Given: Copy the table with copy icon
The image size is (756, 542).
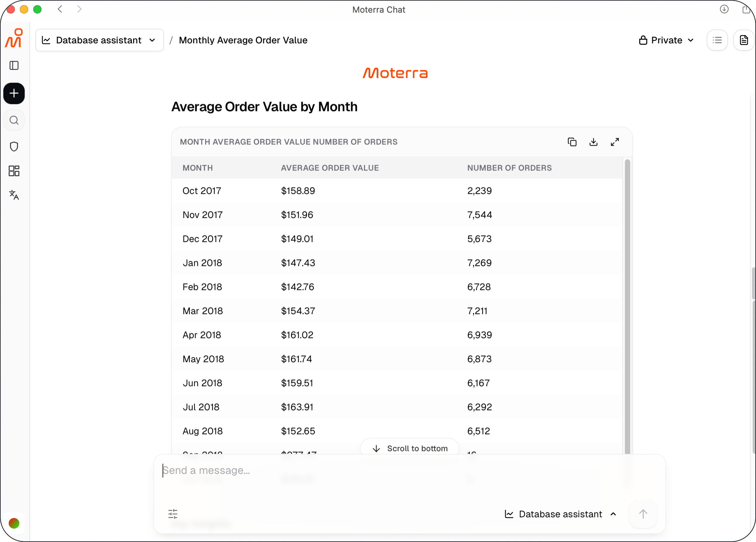Looking at the screenshot, I should (x=572, y=142).
